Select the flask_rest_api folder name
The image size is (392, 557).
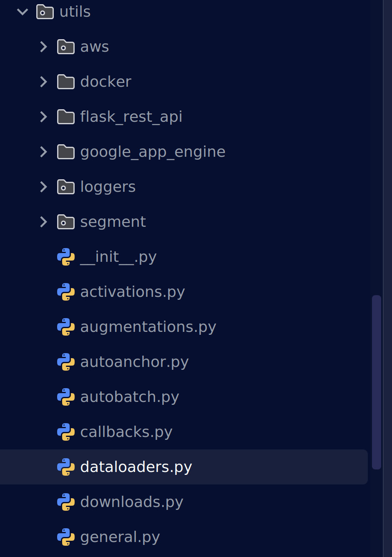[x=131, y=117]
